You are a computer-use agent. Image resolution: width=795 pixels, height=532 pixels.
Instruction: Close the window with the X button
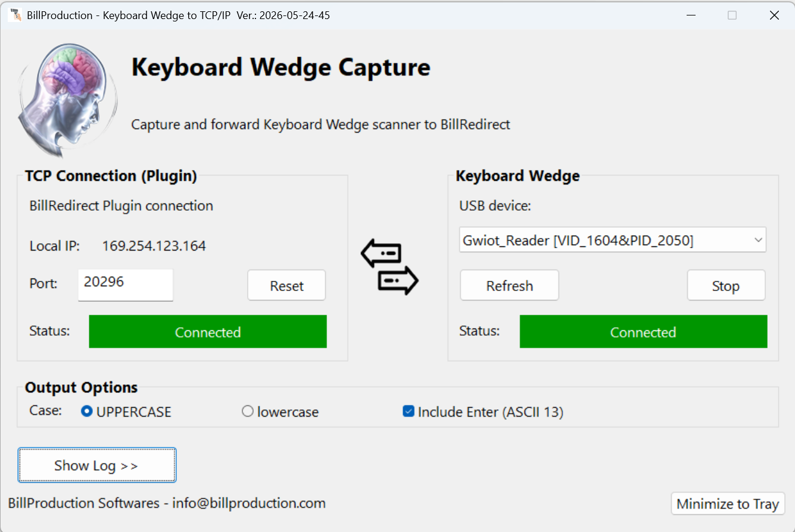(x=774, y=15)
